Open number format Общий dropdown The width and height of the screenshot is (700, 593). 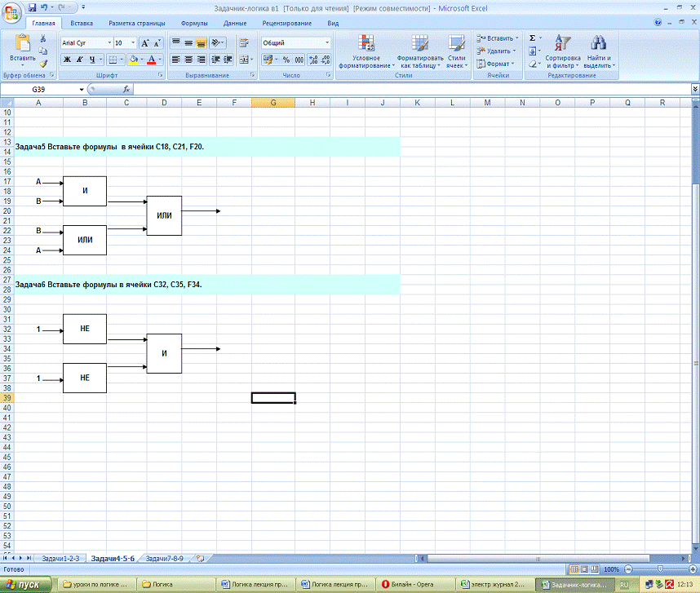coord(327,43)
